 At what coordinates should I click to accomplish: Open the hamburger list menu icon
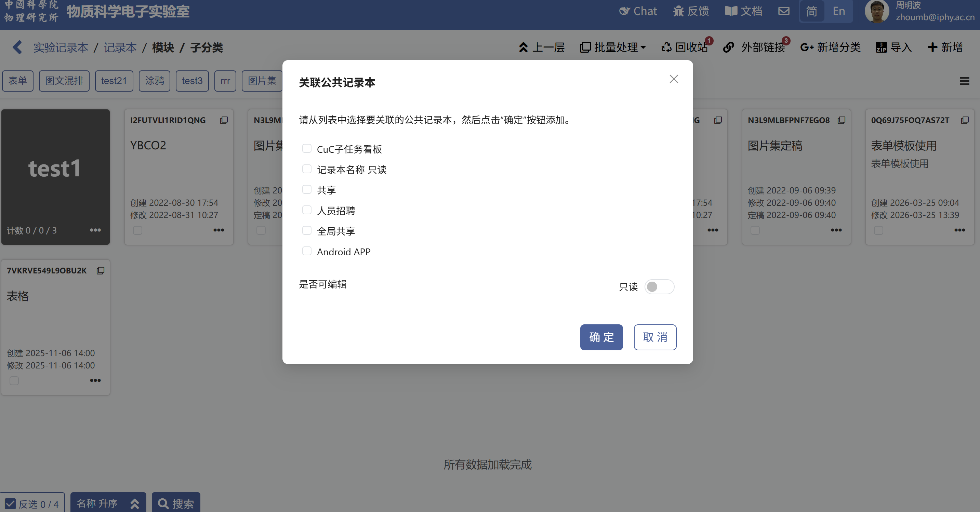(x=964, y=81)
